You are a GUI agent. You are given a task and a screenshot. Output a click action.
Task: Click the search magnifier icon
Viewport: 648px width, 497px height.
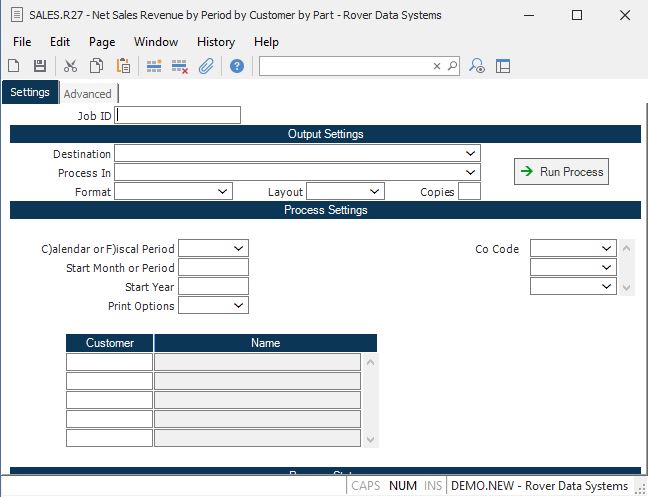[x=452, y=66]
